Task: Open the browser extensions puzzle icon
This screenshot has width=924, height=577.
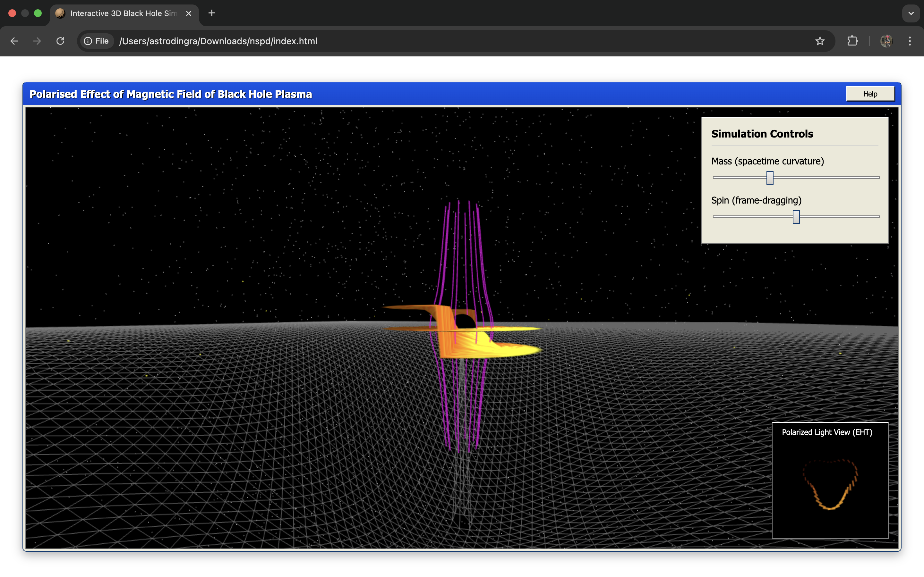Action: 852,41
